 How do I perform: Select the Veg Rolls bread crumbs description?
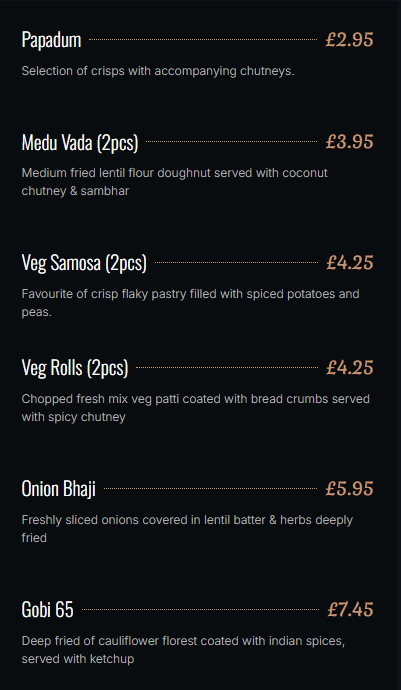(196, 407)
